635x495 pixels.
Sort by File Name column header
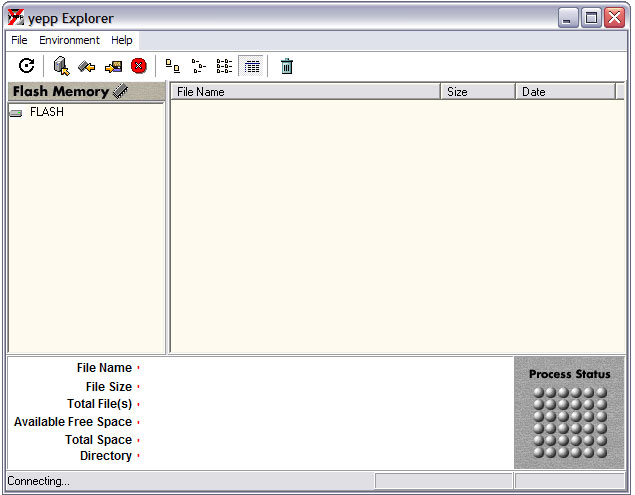305,92
